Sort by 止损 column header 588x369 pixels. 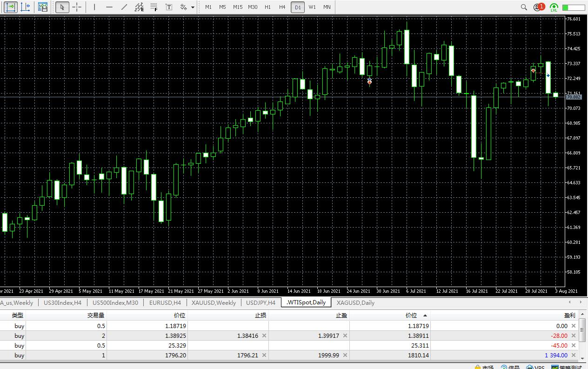(261, 315)
